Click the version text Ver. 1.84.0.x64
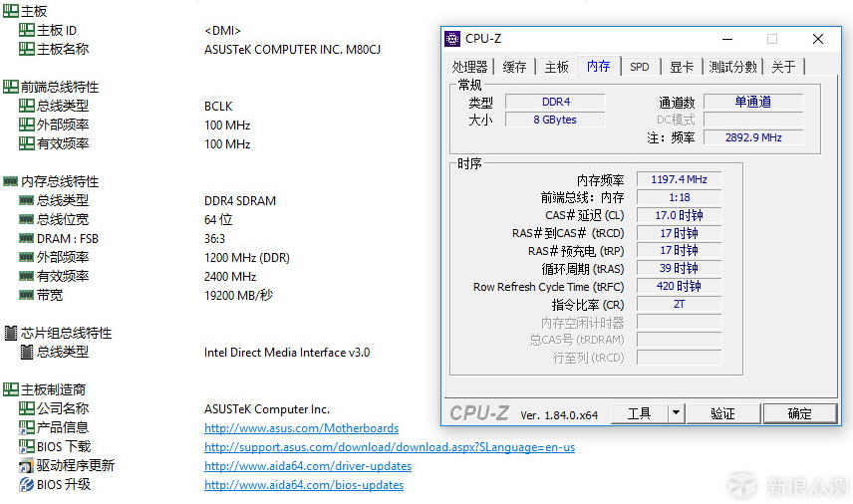853x504 pixels. pos(559,415)
